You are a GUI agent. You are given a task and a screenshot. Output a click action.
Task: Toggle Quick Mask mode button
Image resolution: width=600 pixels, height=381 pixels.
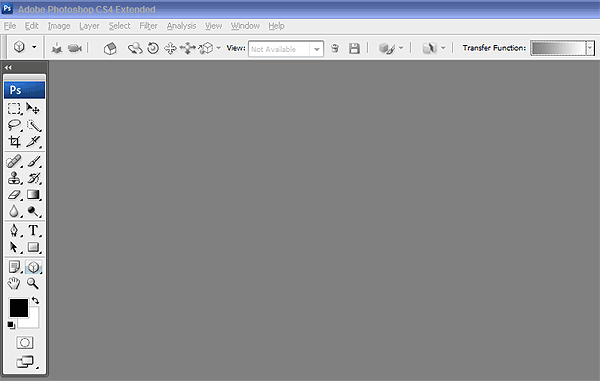pyautogui.click(x=25, y=342)
